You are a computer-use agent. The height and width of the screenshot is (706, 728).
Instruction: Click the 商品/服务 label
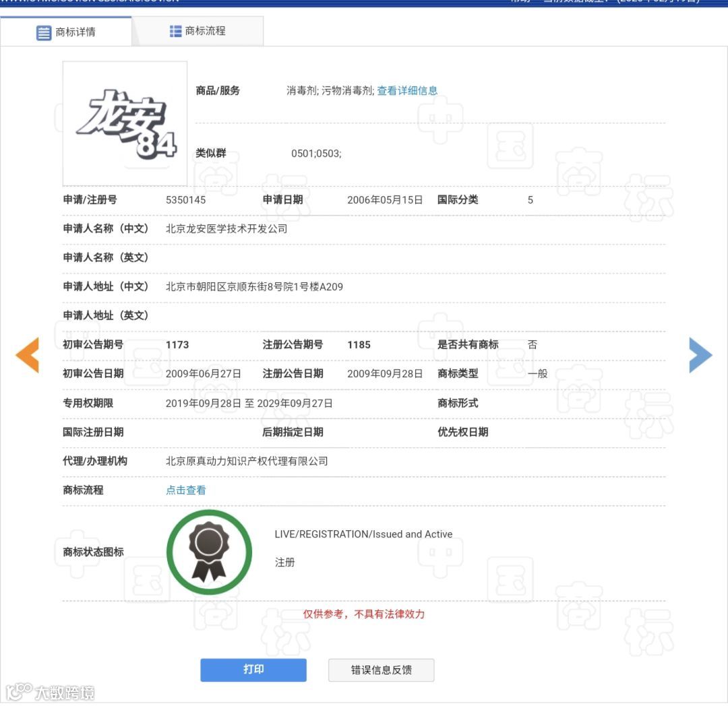pyautogui.click(x=218, y=90)
